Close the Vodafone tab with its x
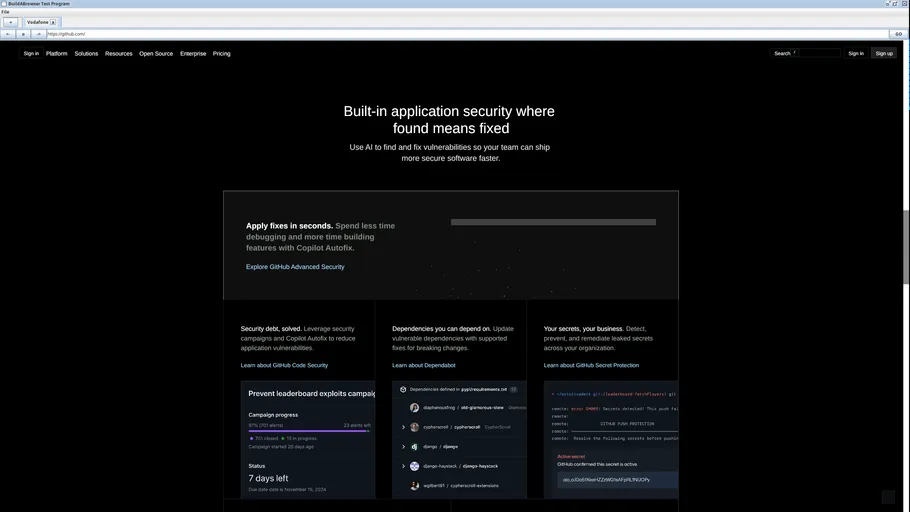This screenshot has height=512, width=910. (x=53, y=22)
